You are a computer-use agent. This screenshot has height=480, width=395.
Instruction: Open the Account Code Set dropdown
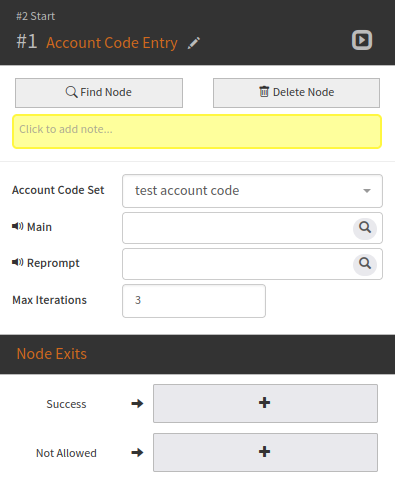pos(252,191)
